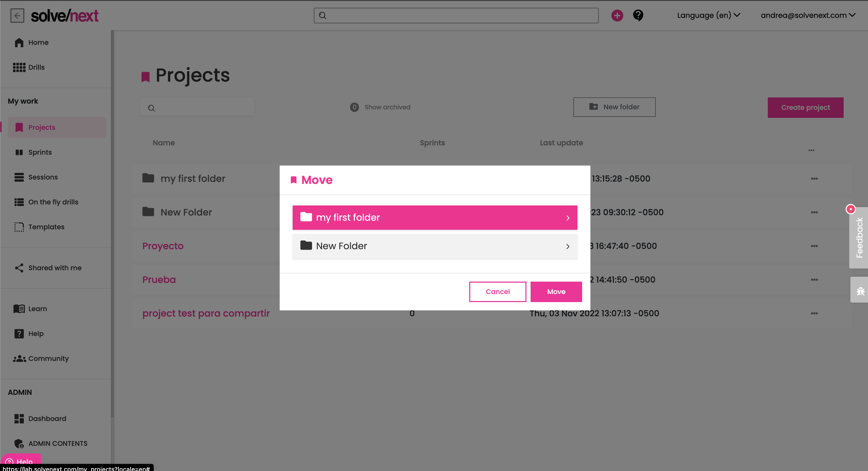The image size is (868, 471).
Task: Toggle the Show archived switch
Action: pyautogui.click(x=354, y=107)
